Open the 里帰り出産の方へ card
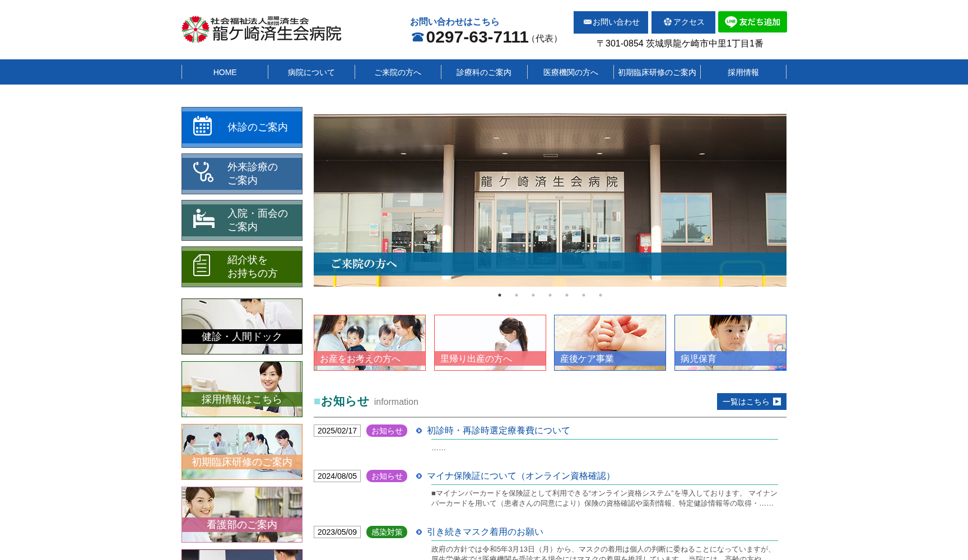Viewport: 968px width, 560px height. [490, 343]
